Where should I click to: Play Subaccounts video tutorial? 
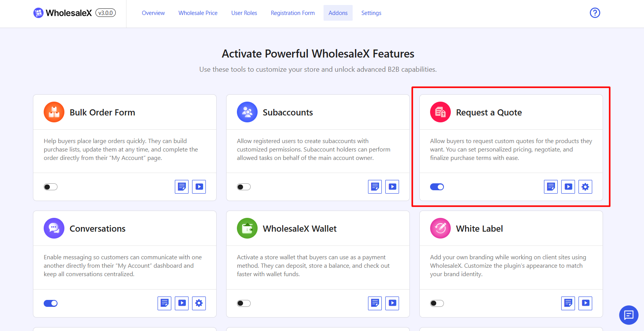(392, 187)
